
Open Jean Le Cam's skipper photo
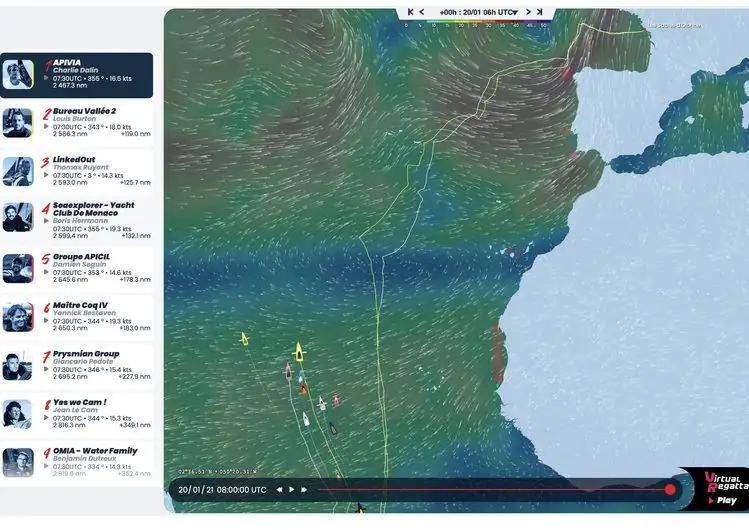click(18, 414)
